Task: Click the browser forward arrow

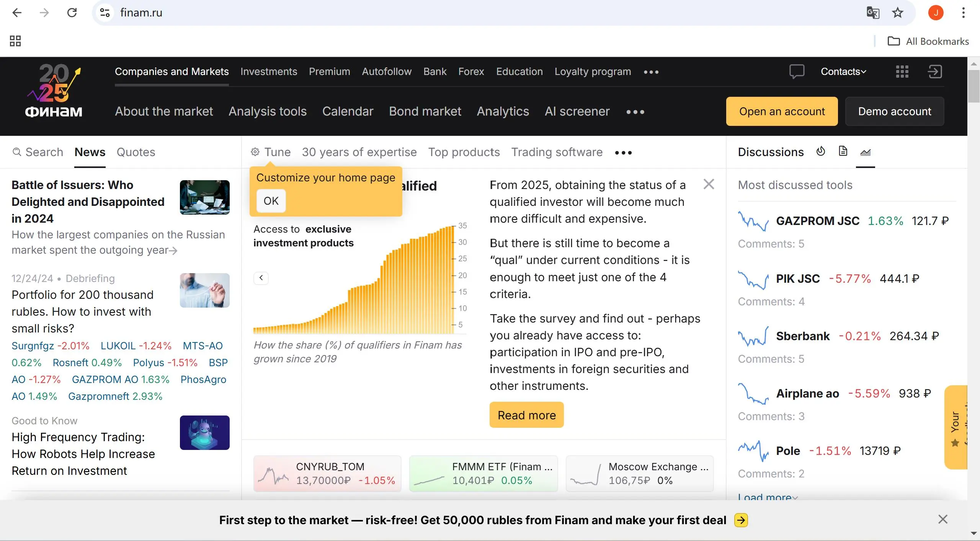Action: (x=44, y=13)
